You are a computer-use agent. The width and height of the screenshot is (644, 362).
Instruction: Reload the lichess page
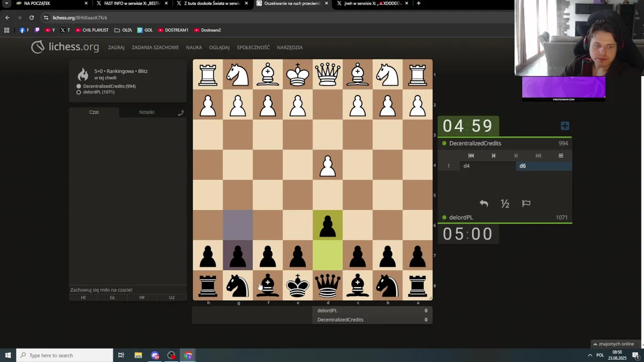tap(31, 18)
